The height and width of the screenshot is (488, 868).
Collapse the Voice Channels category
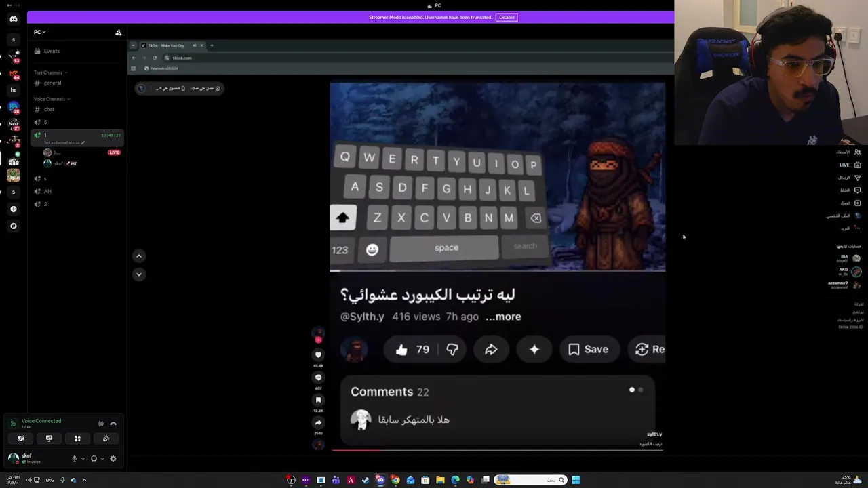52,99
